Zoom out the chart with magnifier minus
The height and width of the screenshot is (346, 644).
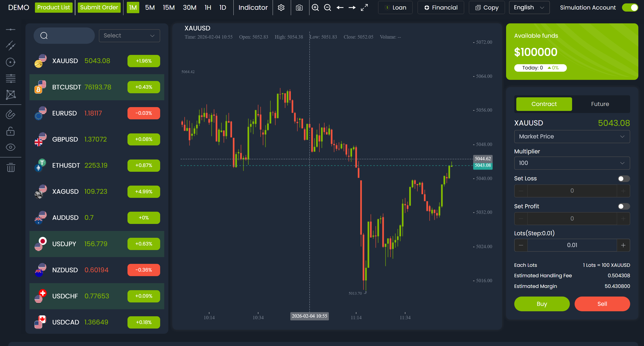[x=328, y=7]
